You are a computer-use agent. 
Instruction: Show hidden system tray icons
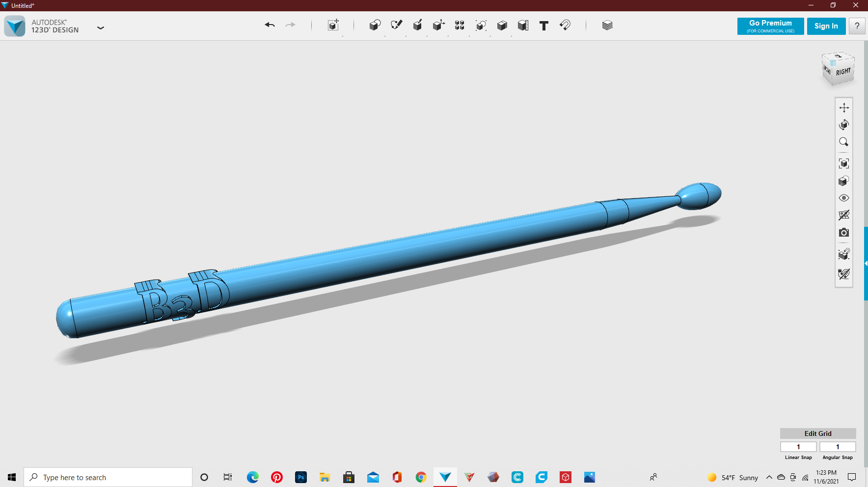click(769, 477)
